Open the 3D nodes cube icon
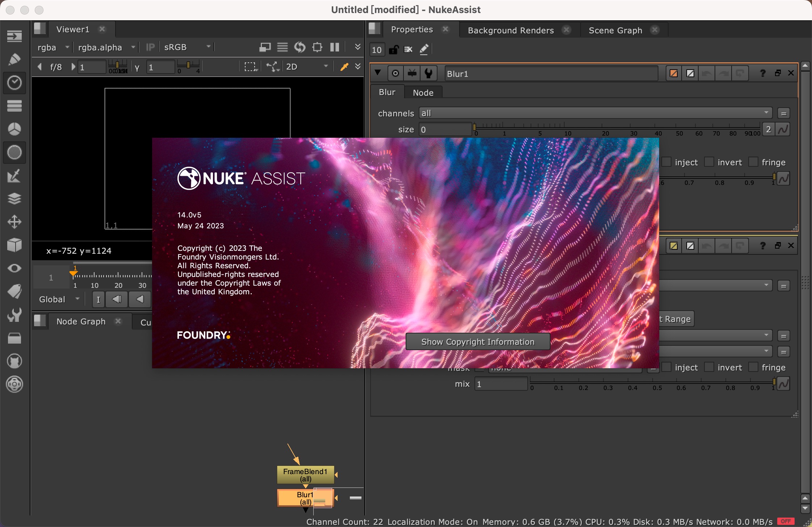Screen dimensions: 812x527 click(14, 245)
